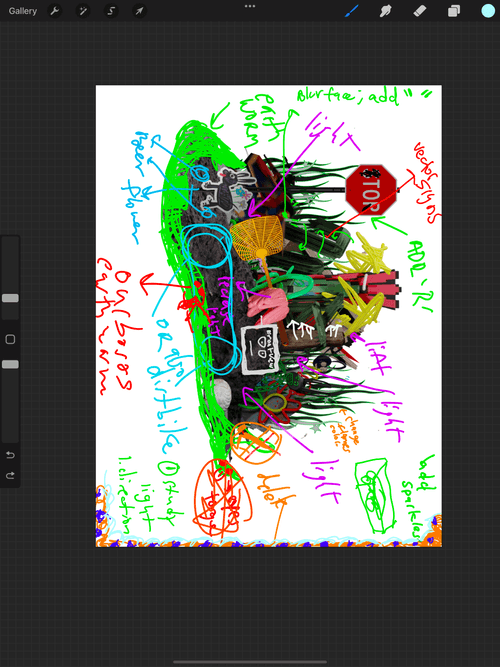Open the Gallery view

pos(23,11)
